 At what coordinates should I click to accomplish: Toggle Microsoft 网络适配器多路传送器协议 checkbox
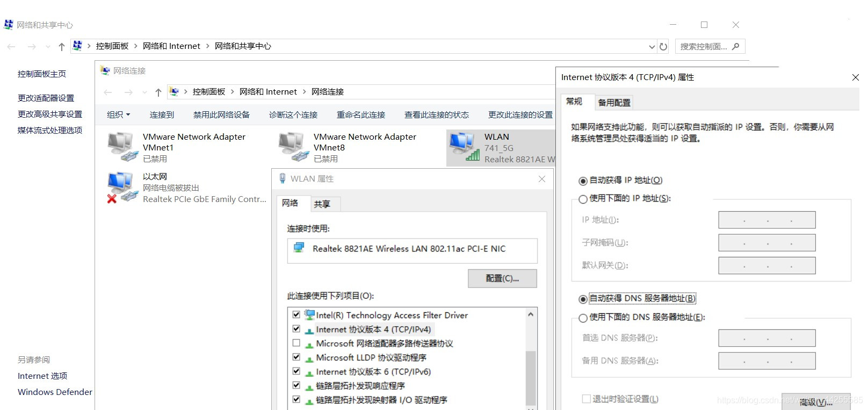coord(296,342)
